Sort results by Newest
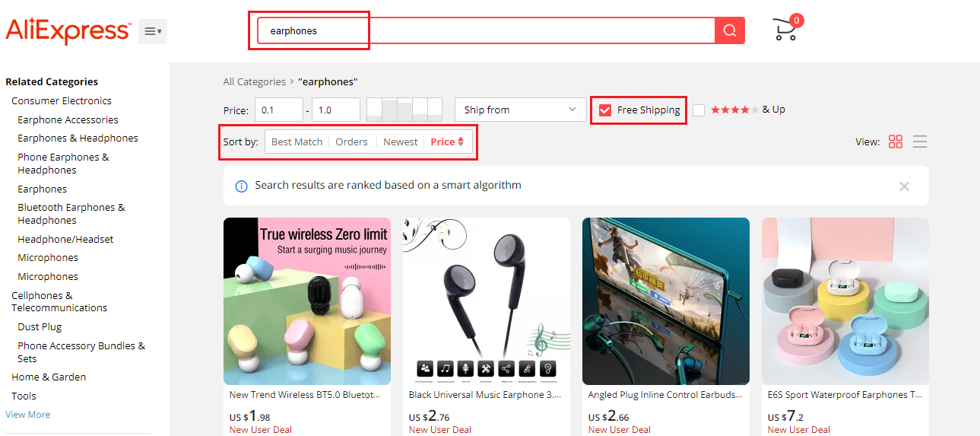The image size is (980, 436). 401,142
